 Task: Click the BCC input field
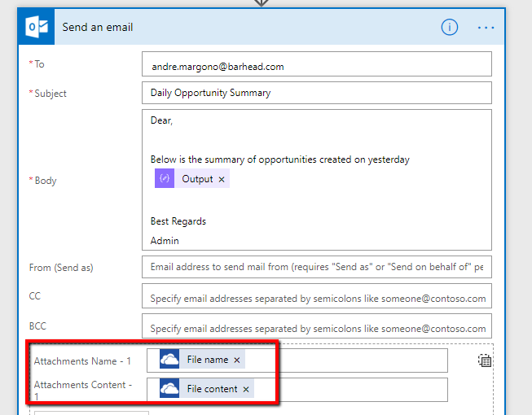(x=316, y=327)
